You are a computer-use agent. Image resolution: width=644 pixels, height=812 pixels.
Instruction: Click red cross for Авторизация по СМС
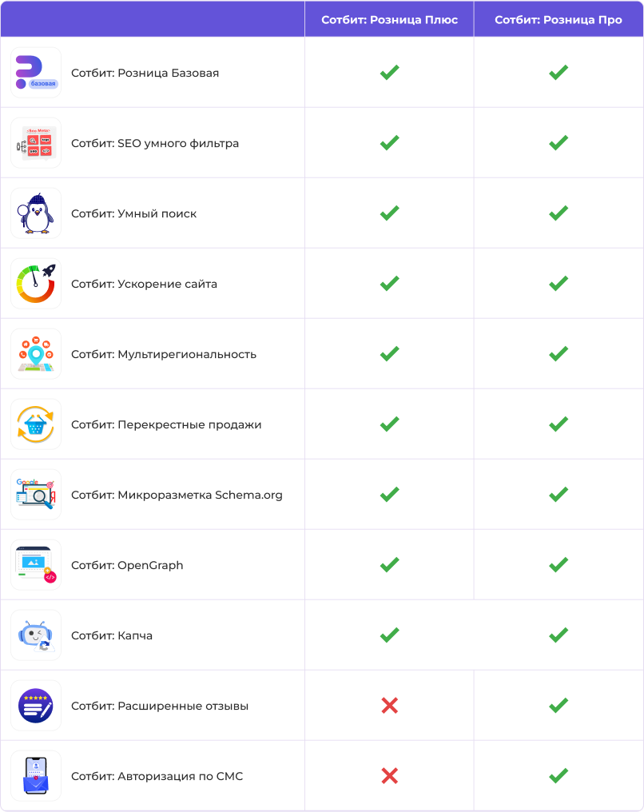coord(389,776)
